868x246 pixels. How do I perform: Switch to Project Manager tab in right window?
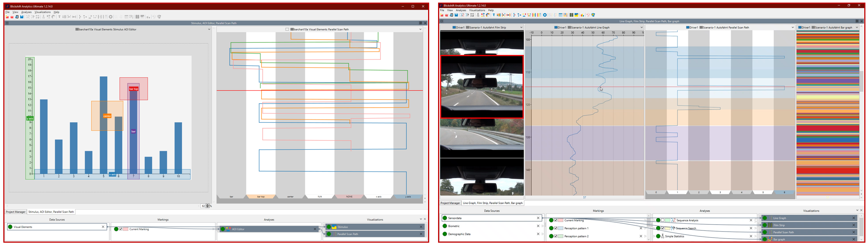click(x=450, y=203)
